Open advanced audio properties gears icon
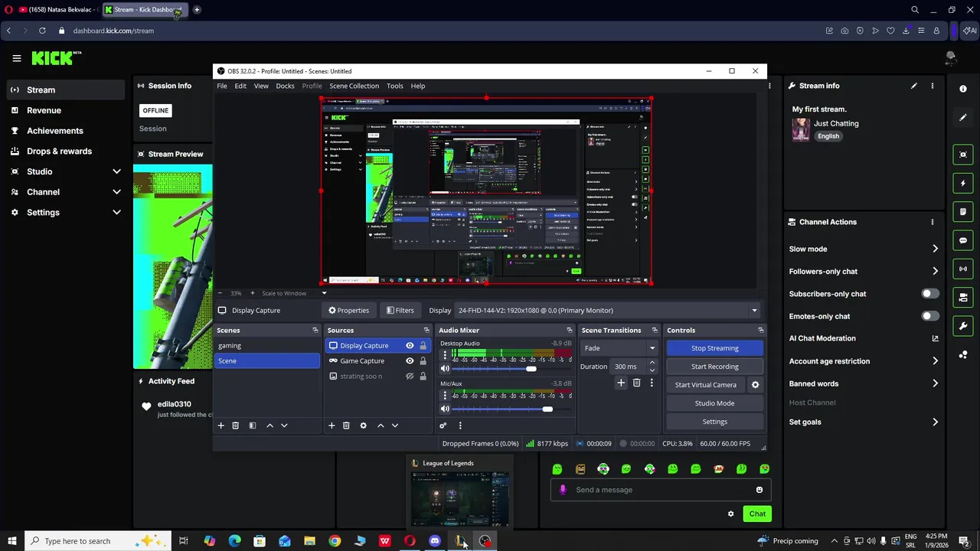 pyautogui.click(x=443, y=425)
